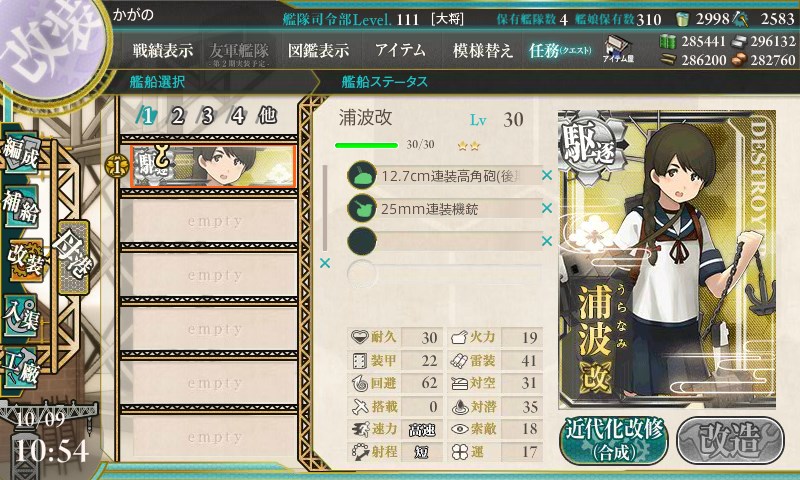Image resolution: width=800 pixels, height=480 pixels.
Task: Open the 図鑑表示 encyclopedia menu
Action: [x=318, y=50]
